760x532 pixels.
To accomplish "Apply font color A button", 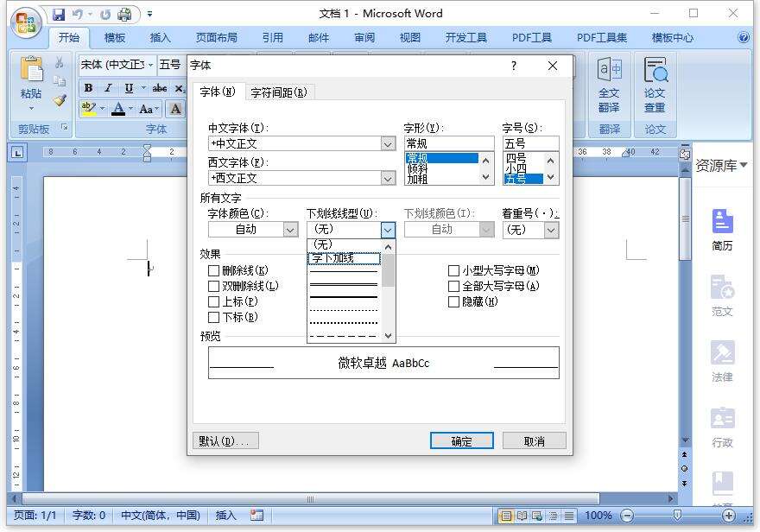I will [x=117, y=108].
